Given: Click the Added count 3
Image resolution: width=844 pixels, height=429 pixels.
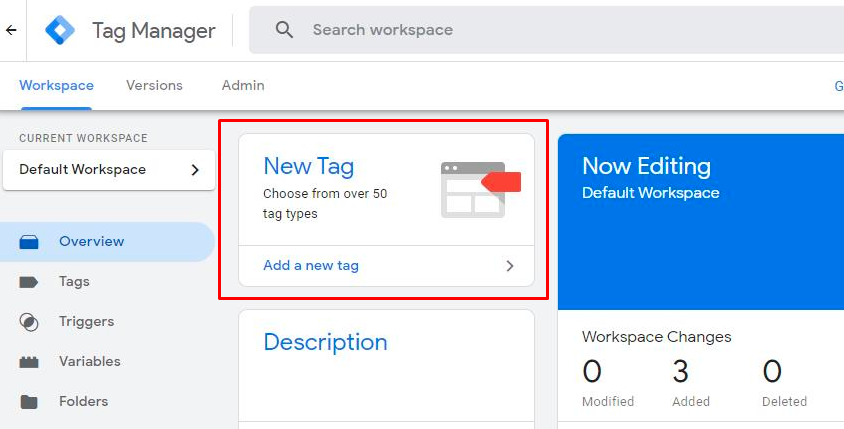Looking at the screenshot, I should pos(680,371).
